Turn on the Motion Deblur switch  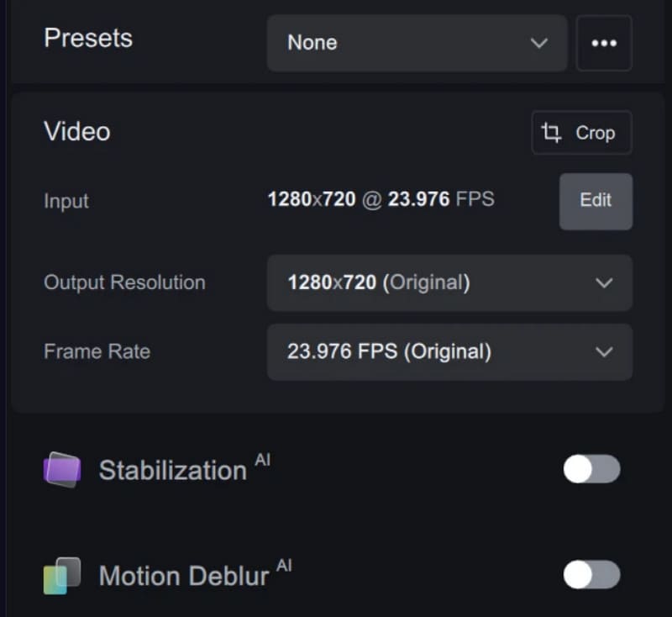[591, 576]
